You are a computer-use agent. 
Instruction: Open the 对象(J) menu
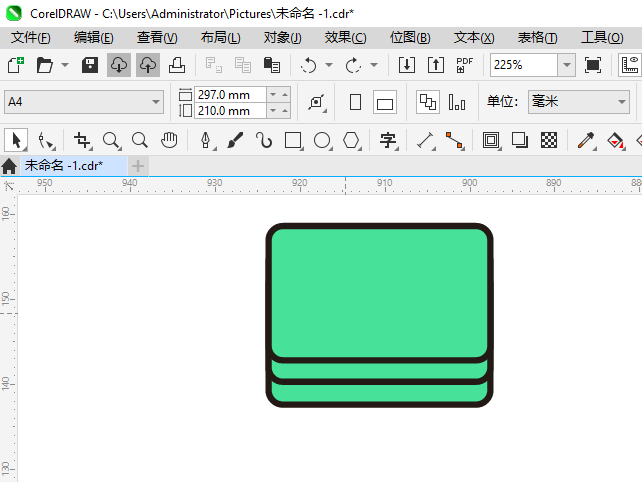coord(283,38)
